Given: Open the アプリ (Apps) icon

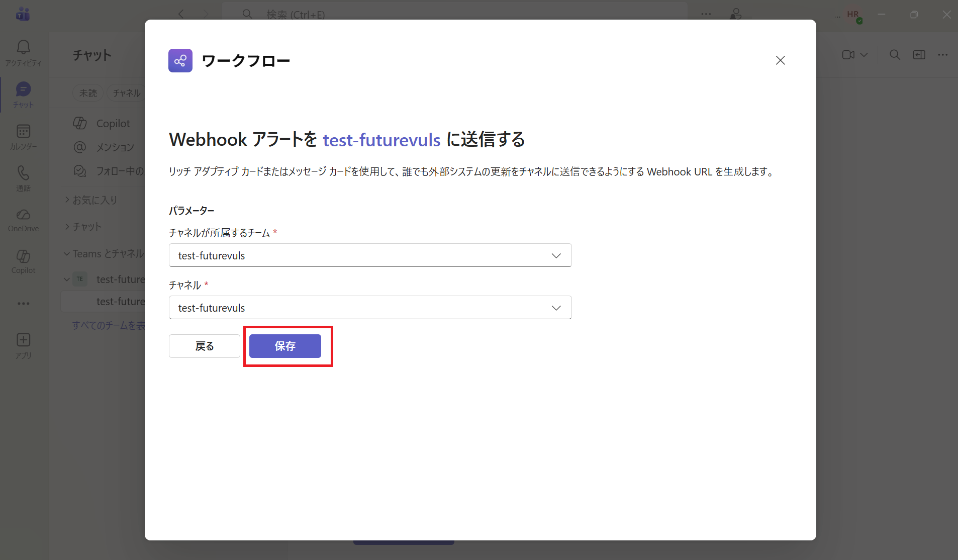Looking at the screenshot, I should pyautogui.click(x=23, y=345).
